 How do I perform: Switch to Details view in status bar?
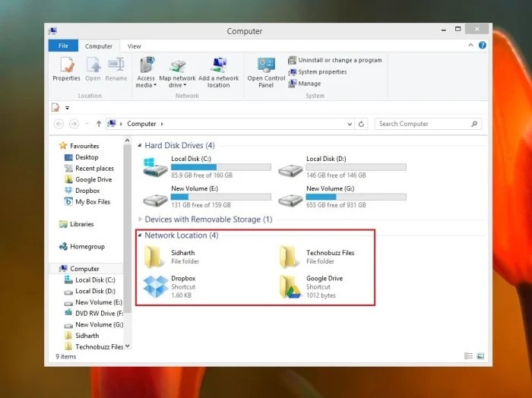[468, 355]
